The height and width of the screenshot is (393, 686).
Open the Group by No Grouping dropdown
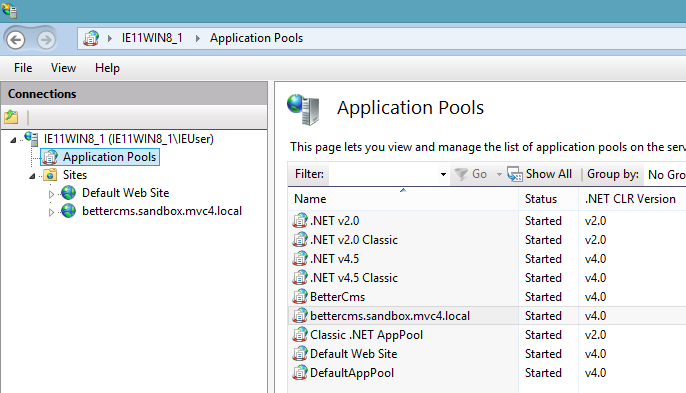pyautogui.click(x=666, y=175)
